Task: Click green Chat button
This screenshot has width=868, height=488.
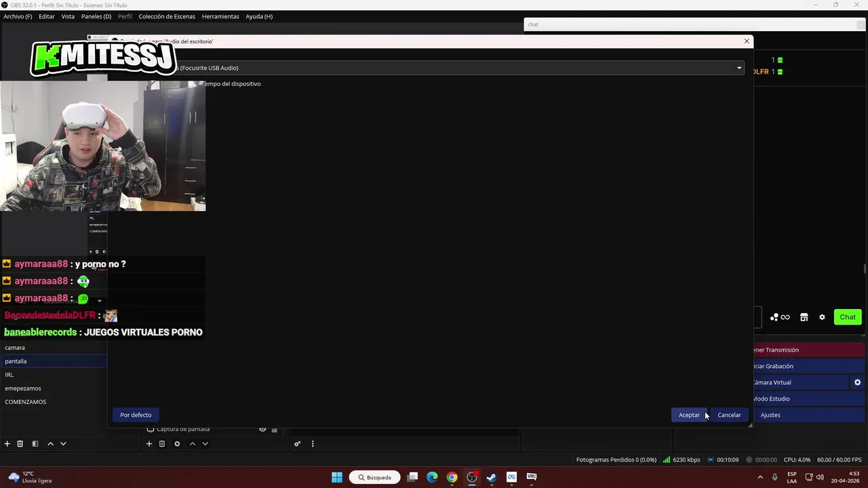Action: [848, 317]
